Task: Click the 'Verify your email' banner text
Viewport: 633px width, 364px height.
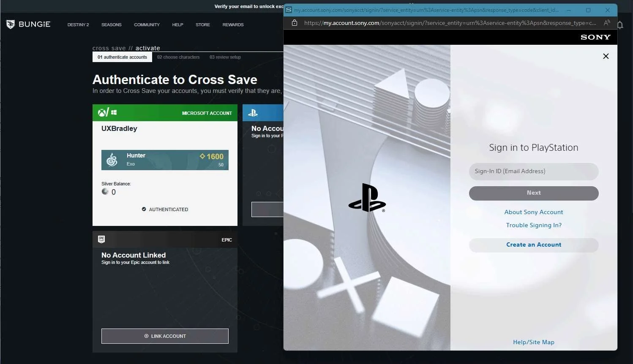Action: coord(249,6)
